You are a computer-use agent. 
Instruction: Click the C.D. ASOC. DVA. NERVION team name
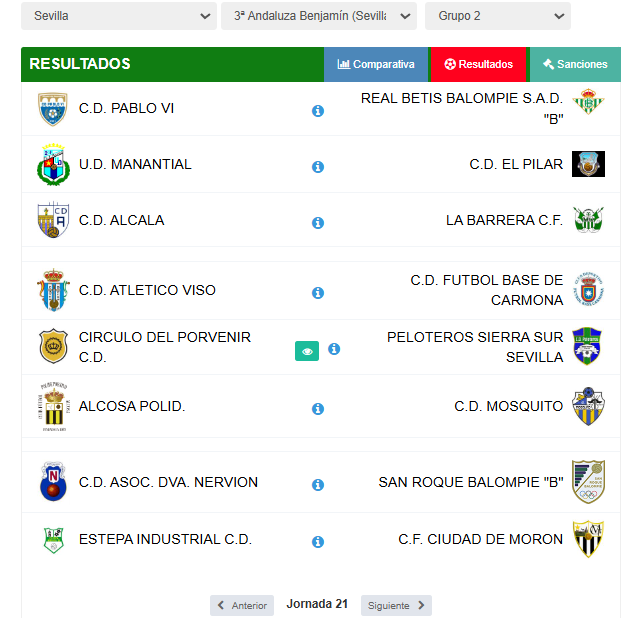point(168,482)
